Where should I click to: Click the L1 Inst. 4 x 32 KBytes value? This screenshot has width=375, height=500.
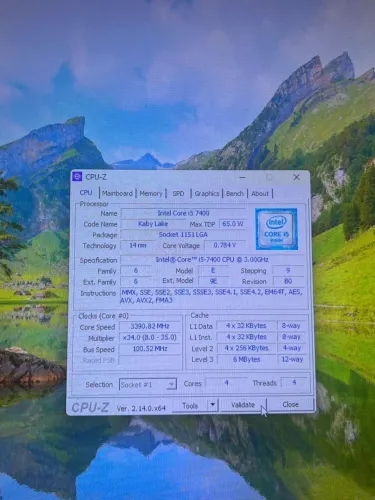[246, 337]
